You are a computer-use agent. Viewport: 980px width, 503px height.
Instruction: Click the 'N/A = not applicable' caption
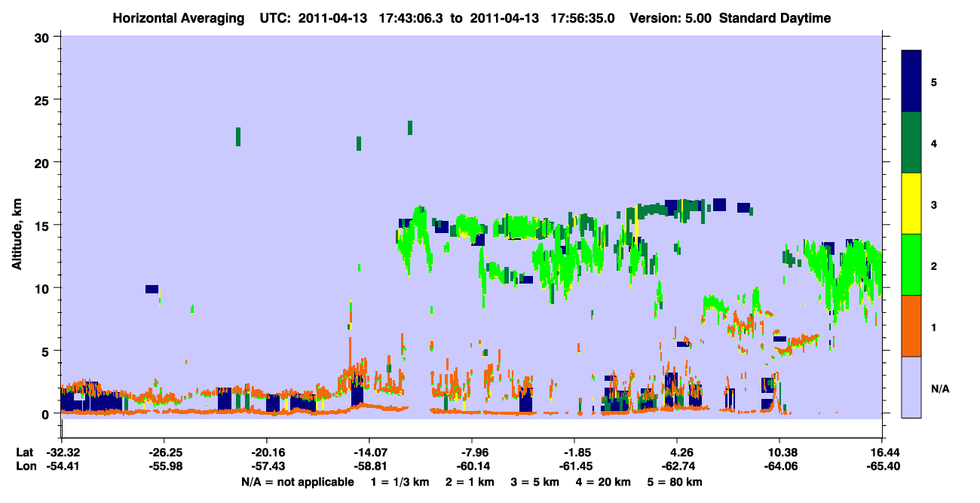point(297,482)
